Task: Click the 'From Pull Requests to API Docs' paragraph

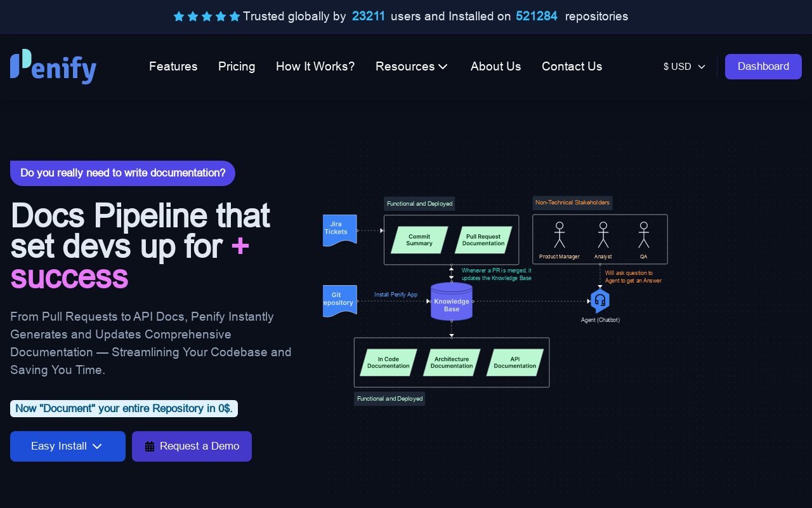Action: (151, 343)
